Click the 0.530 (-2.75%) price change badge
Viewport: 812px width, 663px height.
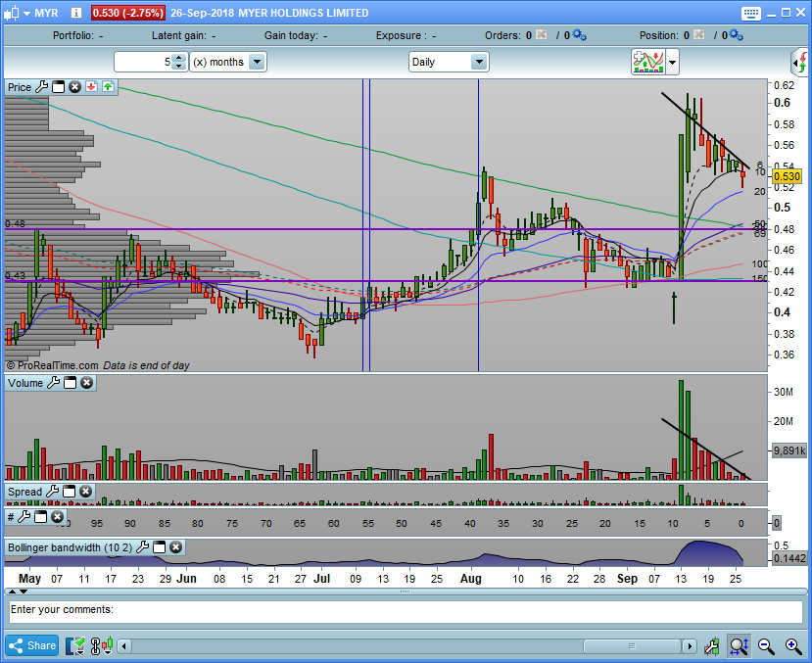click(128, 13)
